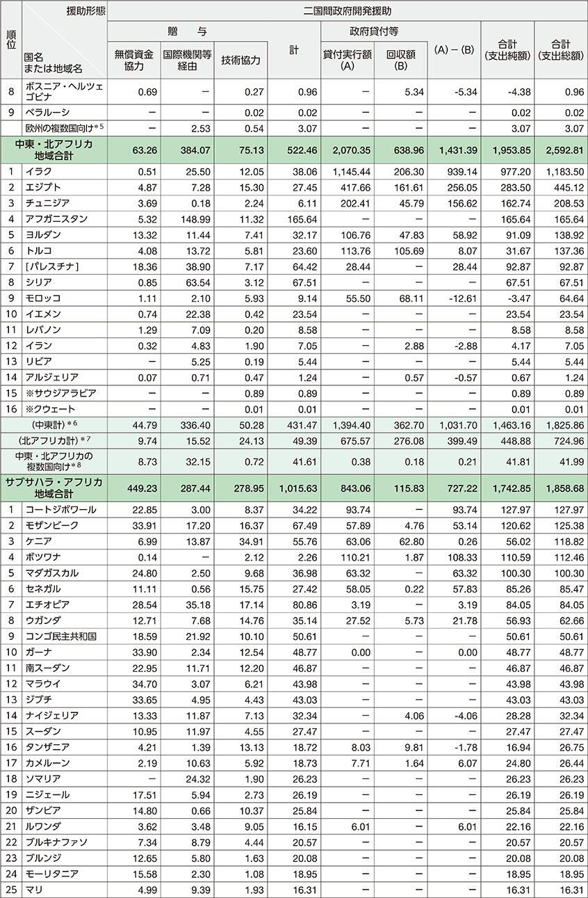Viewport: 588px width, 898px height.
Task: Click the 技術協力 column header
Action: [240, 61]
